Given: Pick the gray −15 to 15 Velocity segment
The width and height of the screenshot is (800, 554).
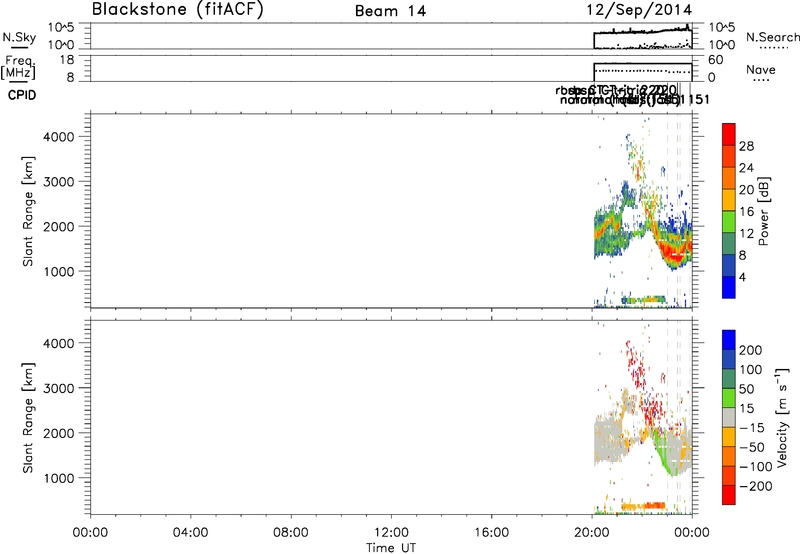Looking at the screenshot, I should 729,417.
